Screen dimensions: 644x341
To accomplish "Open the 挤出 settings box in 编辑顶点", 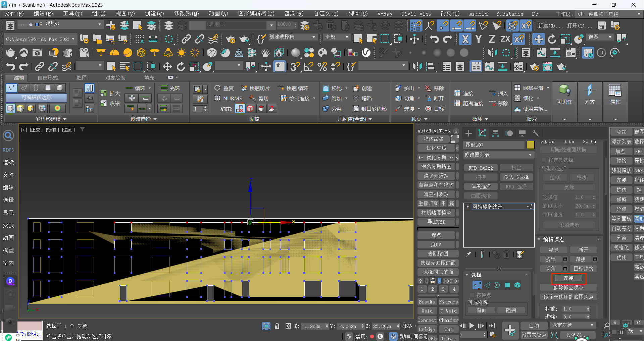I will [x=565, y=259].
